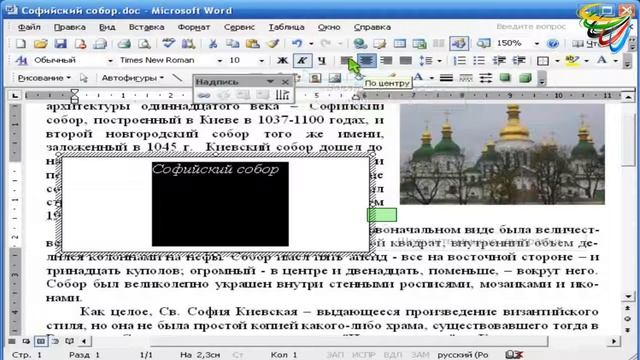The width and height of the screenshot is (640, 360).
Task: Run the spelling and grammar check
Action: [x=168, y=43]
